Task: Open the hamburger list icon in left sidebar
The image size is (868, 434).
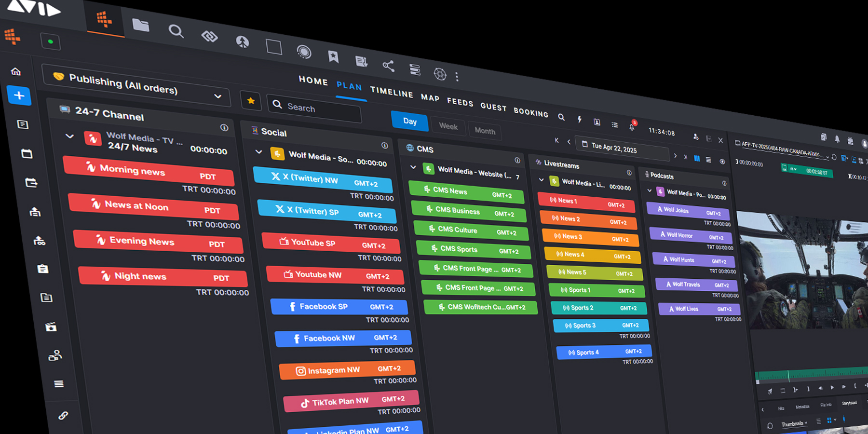Action: coord(59,384)
